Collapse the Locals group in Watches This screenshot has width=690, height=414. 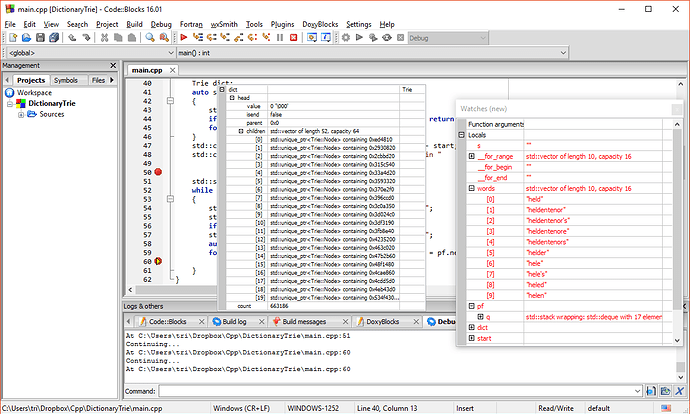coord(461,135)
